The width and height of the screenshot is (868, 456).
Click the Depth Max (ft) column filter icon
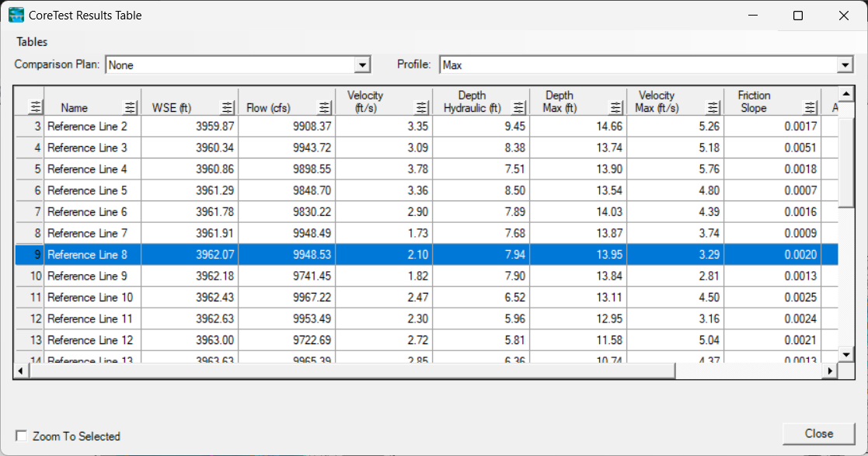(x=616, y=108)
